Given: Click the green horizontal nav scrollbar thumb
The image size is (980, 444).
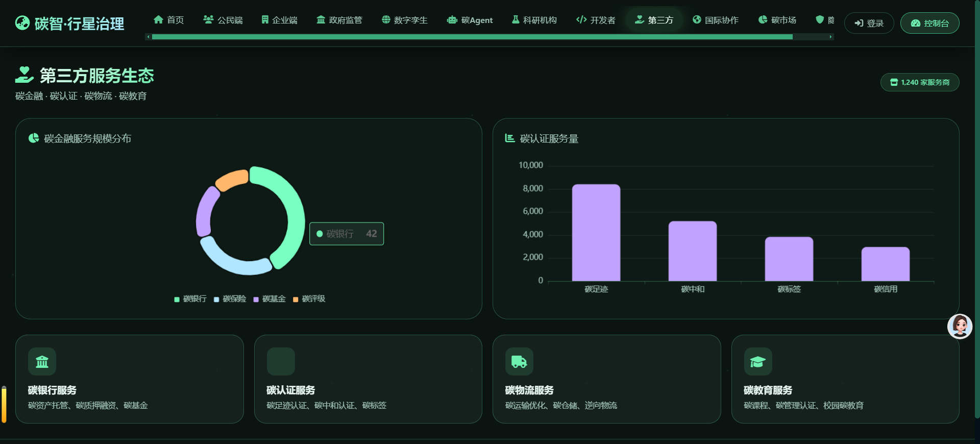Looking at the screenshot, I should (472, 37).
